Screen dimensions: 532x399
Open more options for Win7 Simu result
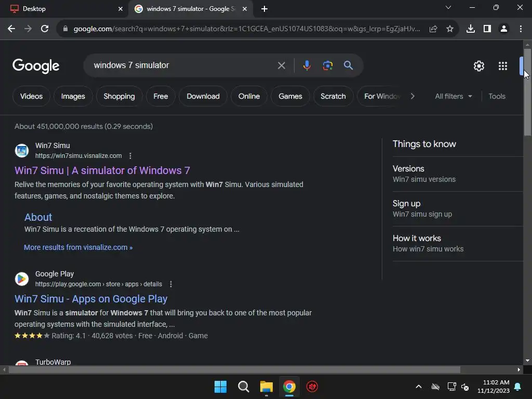tap(130, 156)
